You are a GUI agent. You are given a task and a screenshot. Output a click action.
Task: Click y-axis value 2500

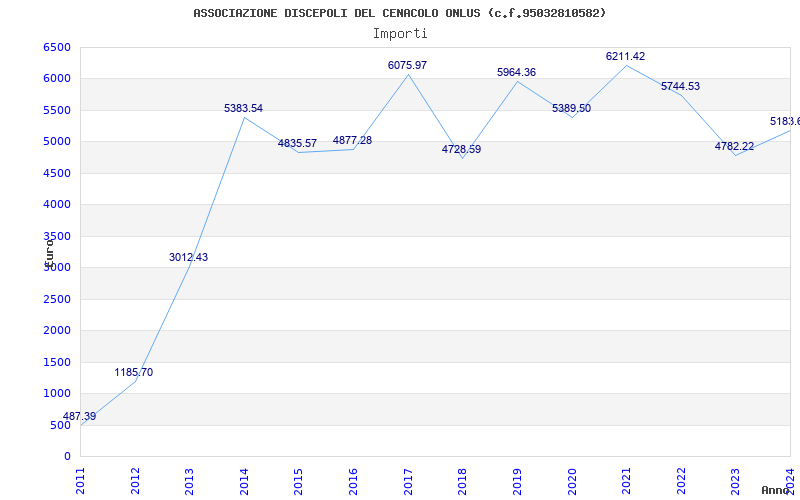[57, 299]
